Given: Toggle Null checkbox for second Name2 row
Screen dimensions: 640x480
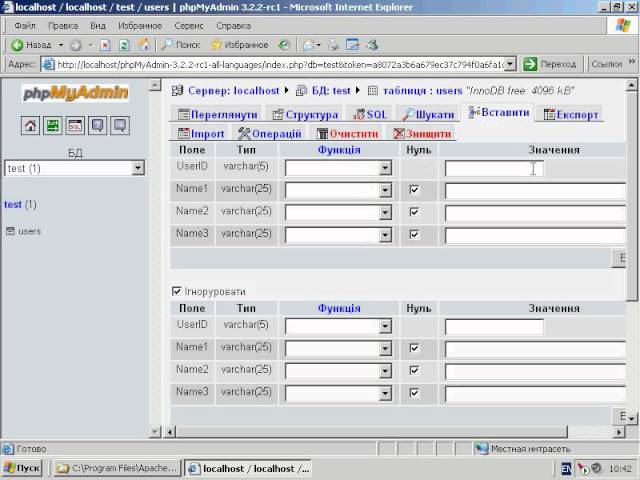Looking at the screenshot, I should pos(414,371).
